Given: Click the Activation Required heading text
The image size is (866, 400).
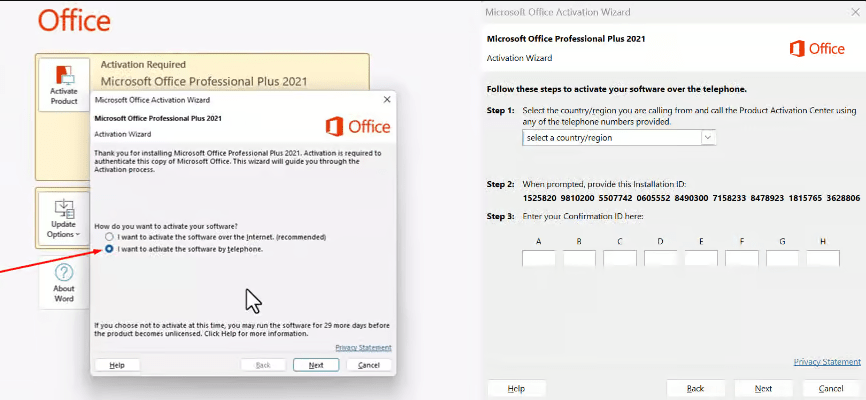Looking at the screenshot, I should 143,65.
